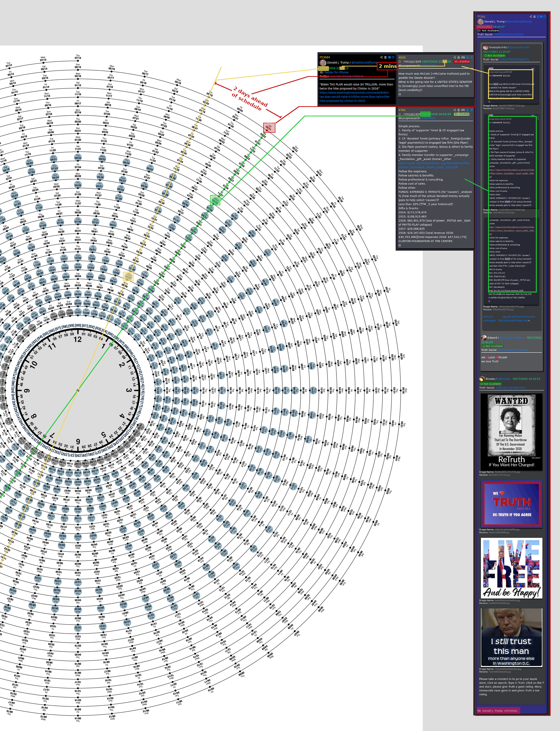Click post number P53684
The image size is (560, 731).
pyautogui.click(x=325, y=57)
